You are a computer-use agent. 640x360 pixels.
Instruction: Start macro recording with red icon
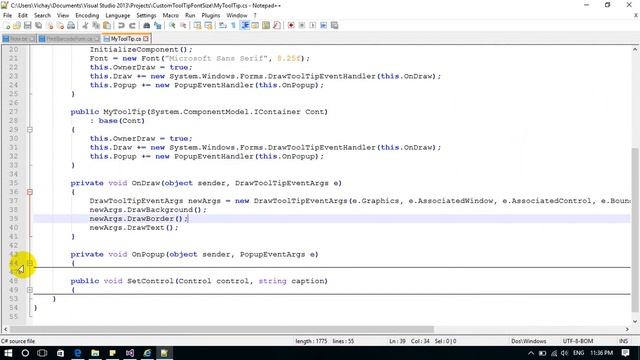pos(291,25)
